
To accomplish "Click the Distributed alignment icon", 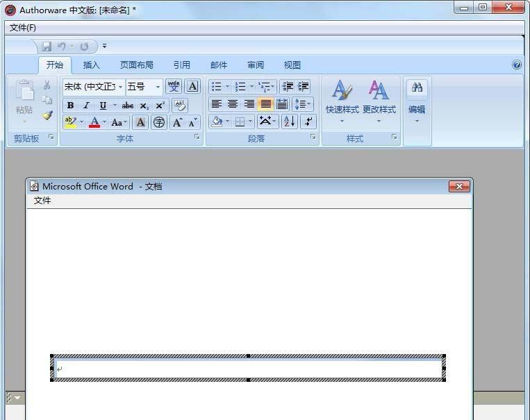I will coord(282,104).
